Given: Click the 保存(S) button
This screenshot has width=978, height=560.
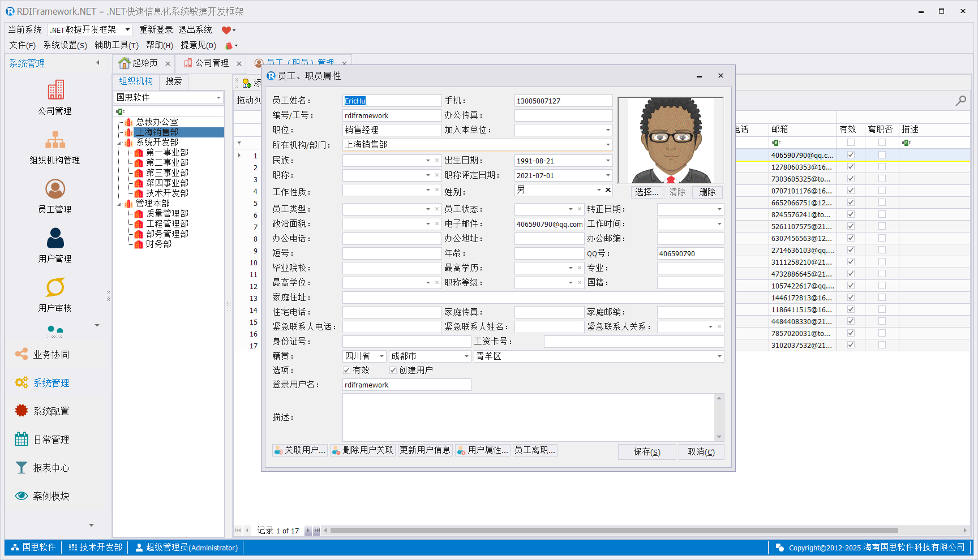Looking at the screenshot, I should pos(647,452).
